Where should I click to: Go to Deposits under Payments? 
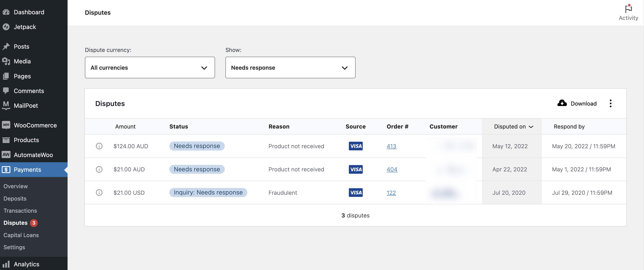15,198
